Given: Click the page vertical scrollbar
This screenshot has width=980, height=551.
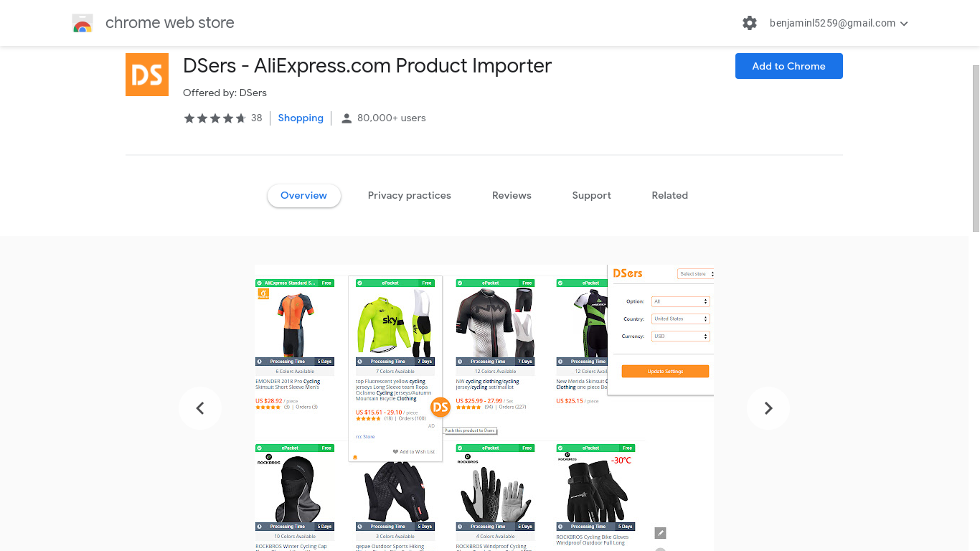Looking at the screenshot, I should pyautogui.click(x=976, y=147).
